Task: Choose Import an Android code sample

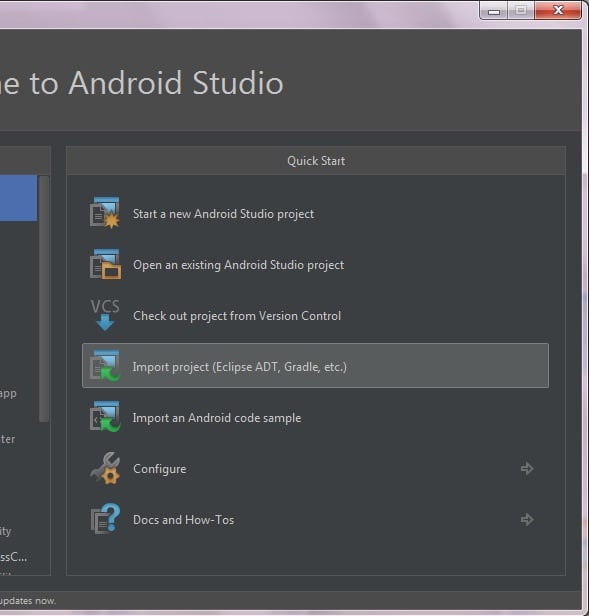Action: point(217,418)
